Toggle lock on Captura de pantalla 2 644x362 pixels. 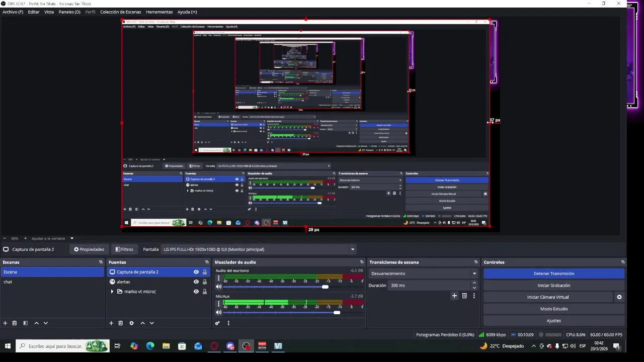tap(205, 272)
